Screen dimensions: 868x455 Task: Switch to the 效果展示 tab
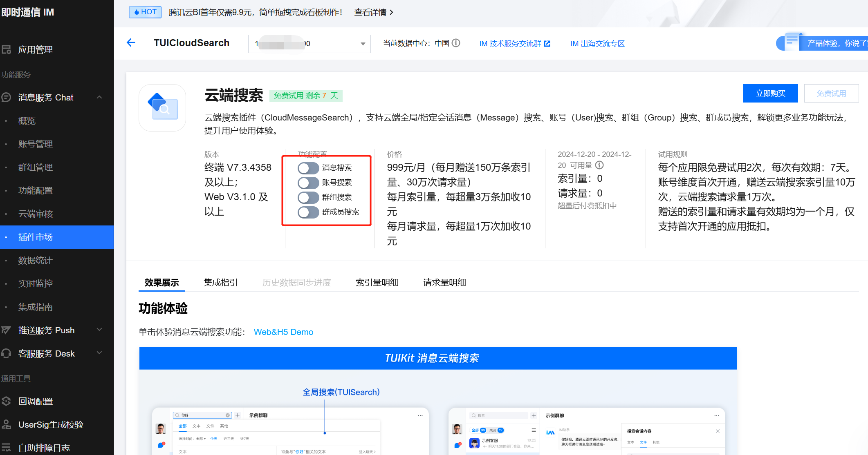point(162,282)
